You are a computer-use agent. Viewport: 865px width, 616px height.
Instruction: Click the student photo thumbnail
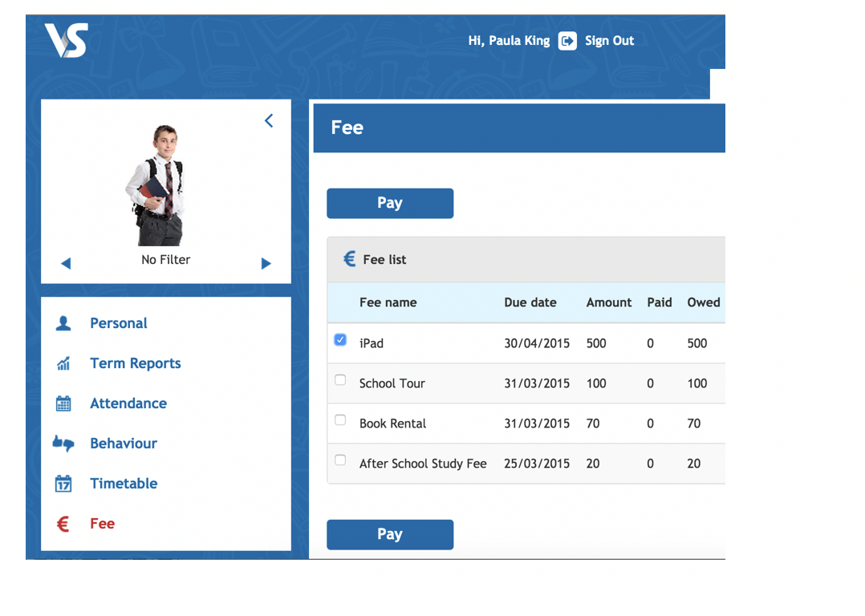pyautogui.click(x=156, y=184)
